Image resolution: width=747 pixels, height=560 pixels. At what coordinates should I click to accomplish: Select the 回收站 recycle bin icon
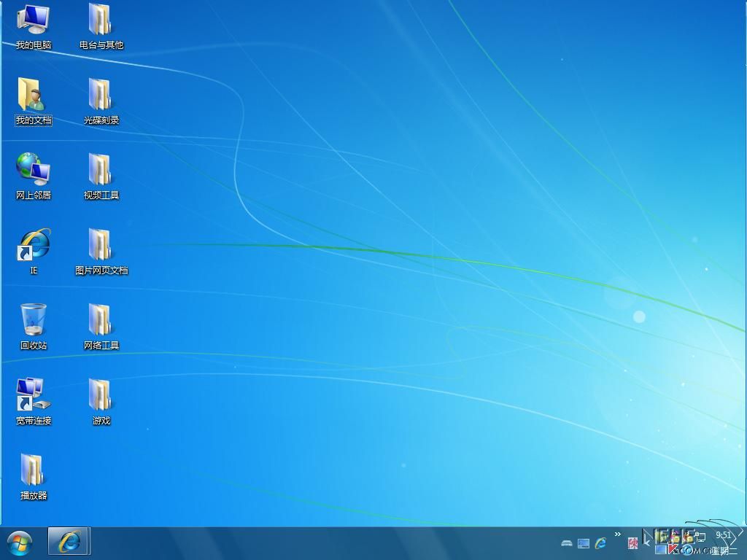coord(34,326)
